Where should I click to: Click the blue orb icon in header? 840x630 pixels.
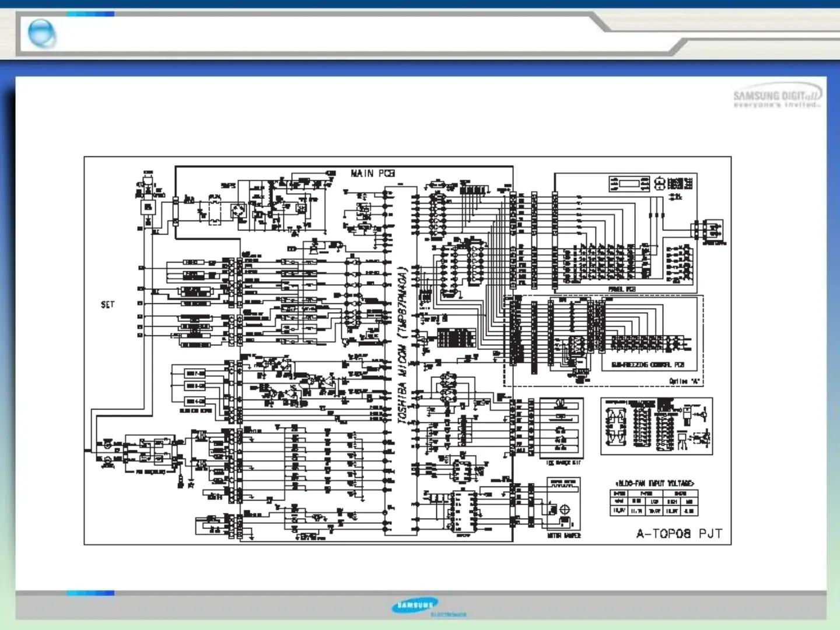coord(42,33)
